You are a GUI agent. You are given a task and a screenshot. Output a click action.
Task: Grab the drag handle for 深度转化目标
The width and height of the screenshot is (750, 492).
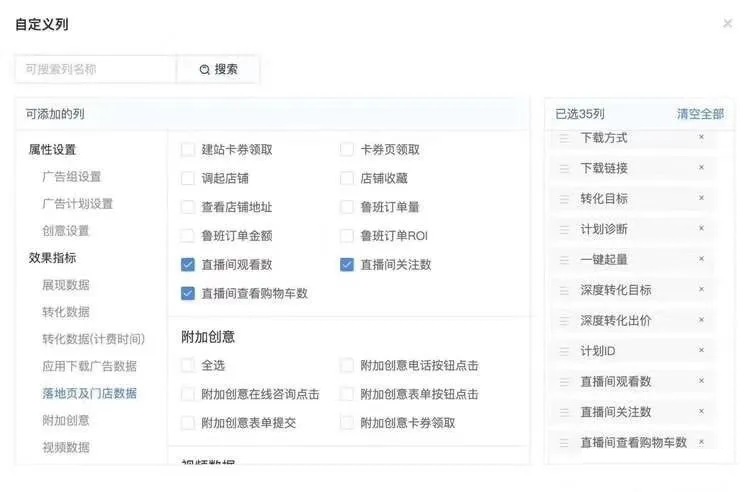[564, 290]
